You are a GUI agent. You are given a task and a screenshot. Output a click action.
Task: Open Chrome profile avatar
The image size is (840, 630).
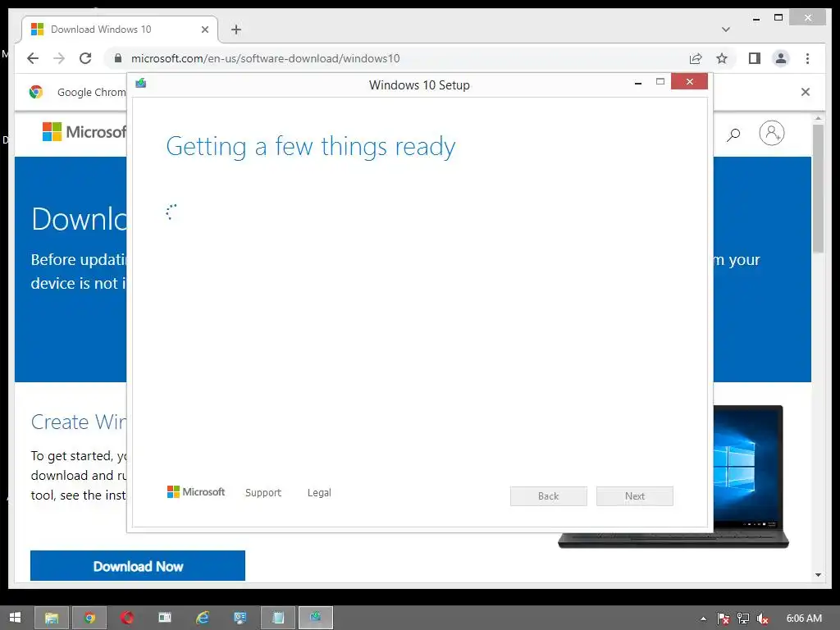point(781,58)
